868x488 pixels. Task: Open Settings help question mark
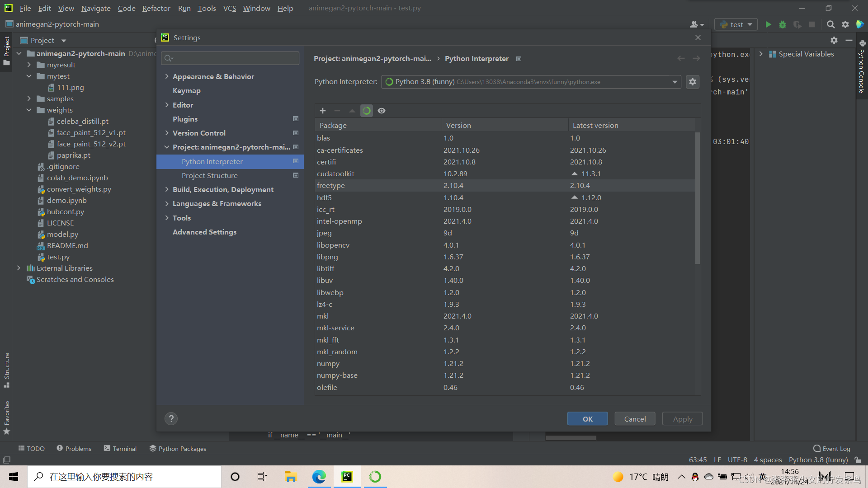point(171,419)
